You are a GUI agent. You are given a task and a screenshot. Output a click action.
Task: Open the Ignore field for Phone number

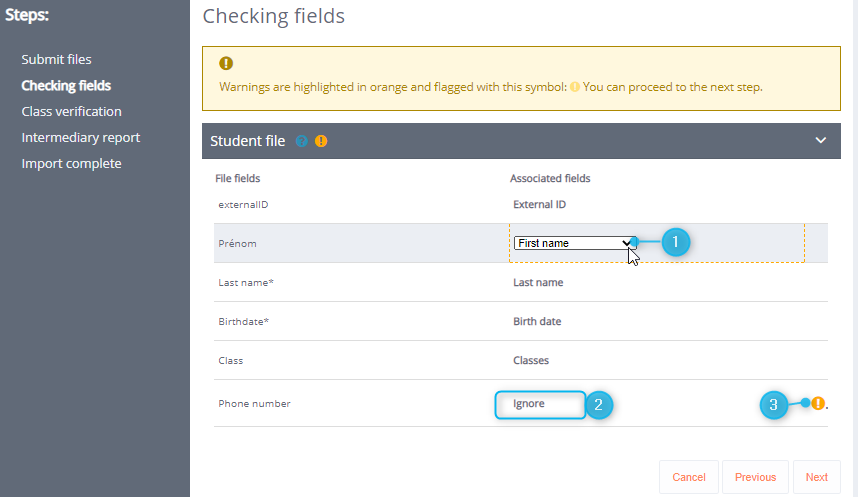point(540,404)
